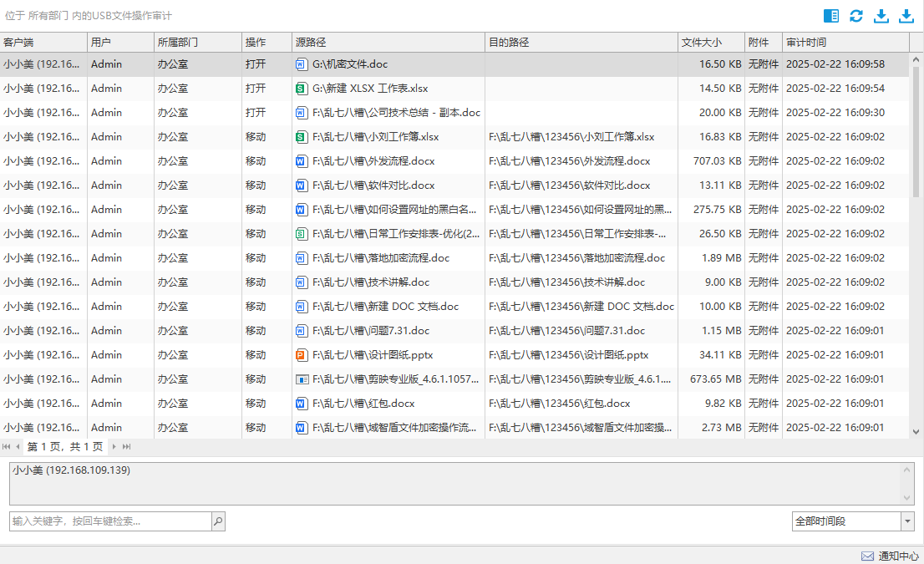Open the 通知中心 envelope icon
The image size is (924, 564).
pos(867,556)
